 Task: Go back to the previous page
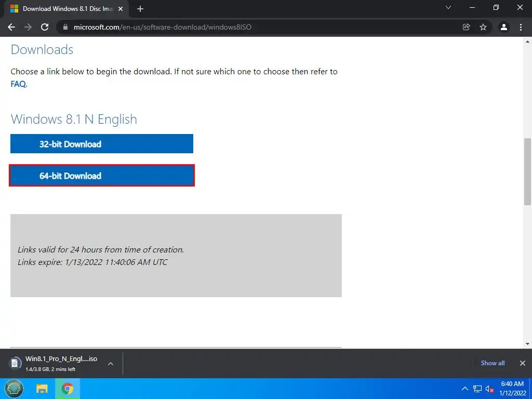coord(11,27)
